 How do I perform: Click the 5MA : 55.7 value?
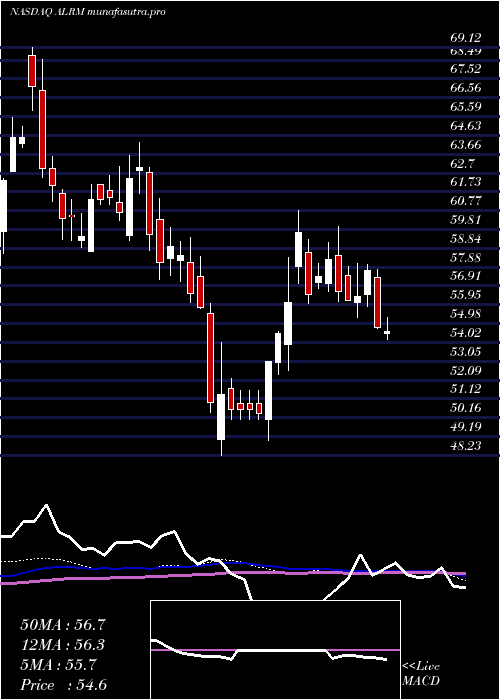pos(58,665)
